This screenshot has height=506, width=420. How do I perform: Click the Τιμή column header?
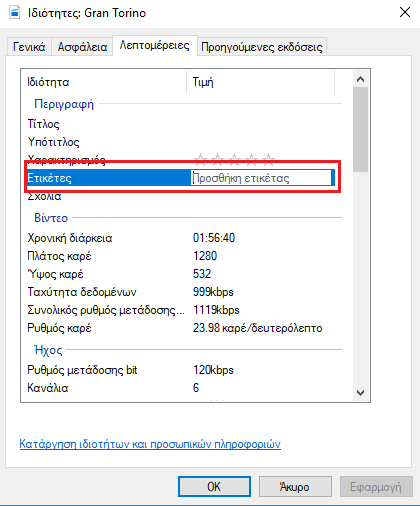261,82
